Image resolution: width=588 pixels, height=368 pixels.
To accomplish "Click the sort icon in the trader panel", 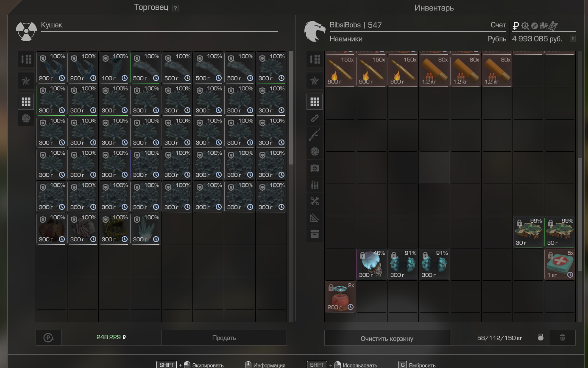I will point(26,59).
